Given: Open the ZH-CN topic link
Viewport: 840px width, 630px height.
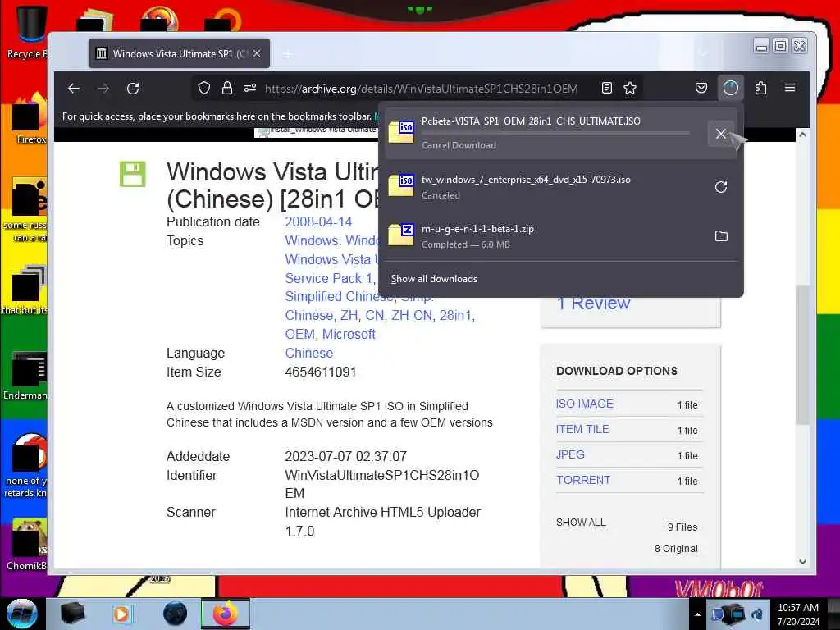Looking at the screenshot, I should [x=412, y=315].
